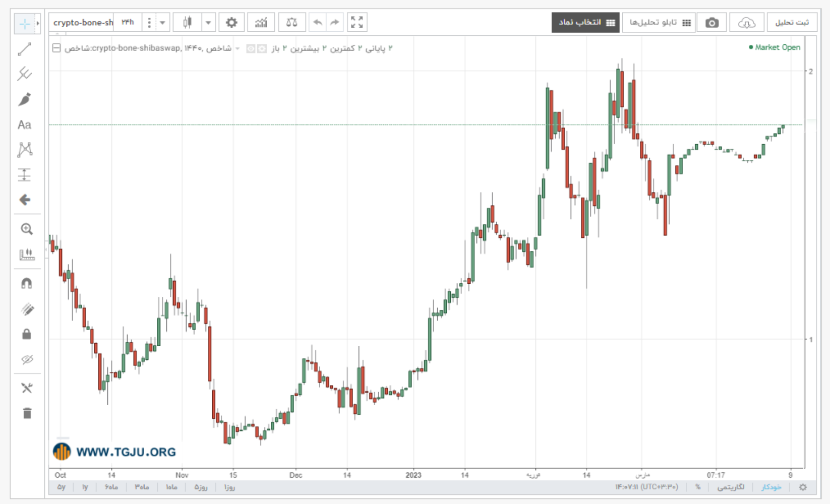Open cursor tool options arrow
This screenshot has width=830, height=504.
coord(38,24)
